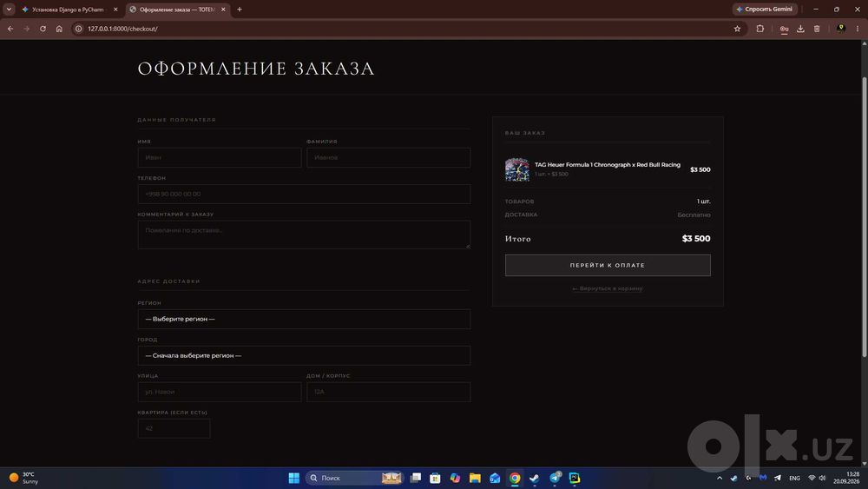Open the Chrome profile avatar

(x=841, y=29)
